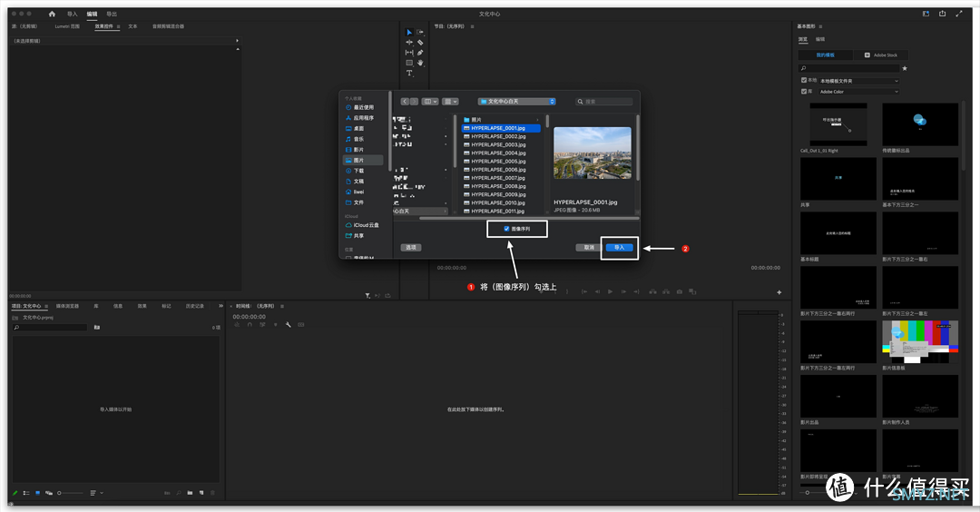Open the group-by grid dropdown
The width and height of the screenshot is (980, 512).
450,102
